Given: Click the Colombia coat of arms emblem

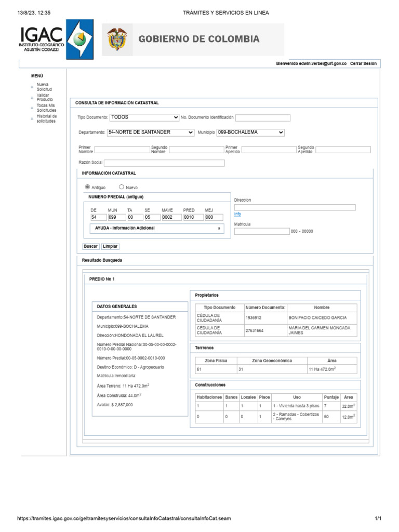Looking at the screenshot, I should (117, 39).
